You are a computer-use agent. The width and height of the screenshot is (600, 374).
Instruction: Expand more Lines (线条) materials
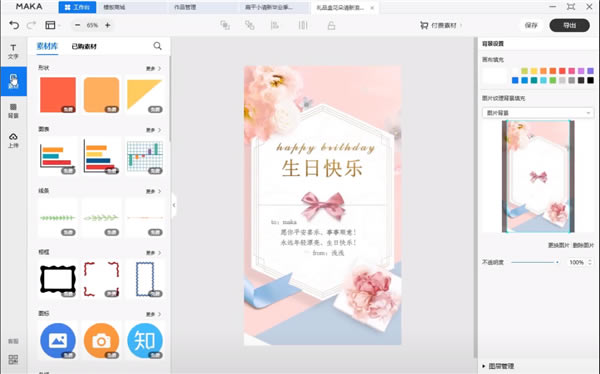(x=153, y=191)
